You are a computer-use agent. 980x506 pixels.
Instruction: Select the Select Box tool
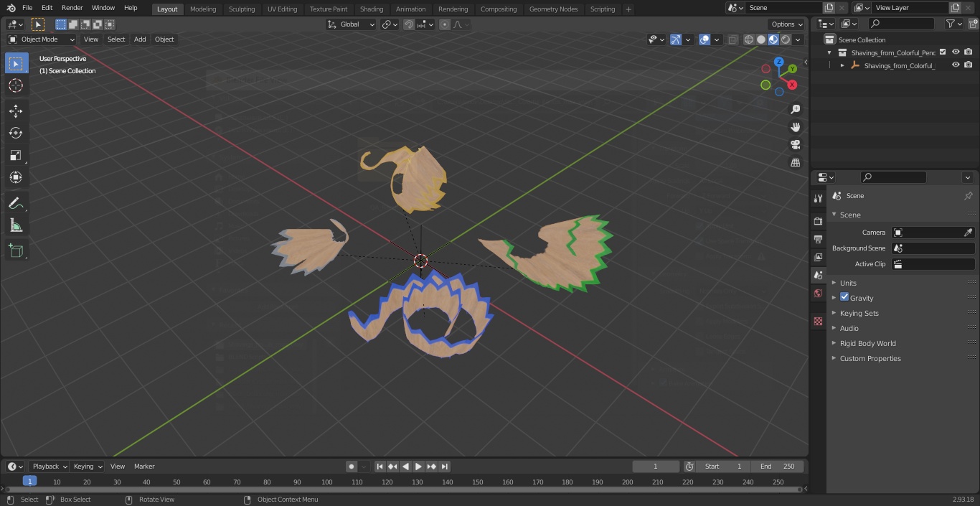click(x=16, y=63)
